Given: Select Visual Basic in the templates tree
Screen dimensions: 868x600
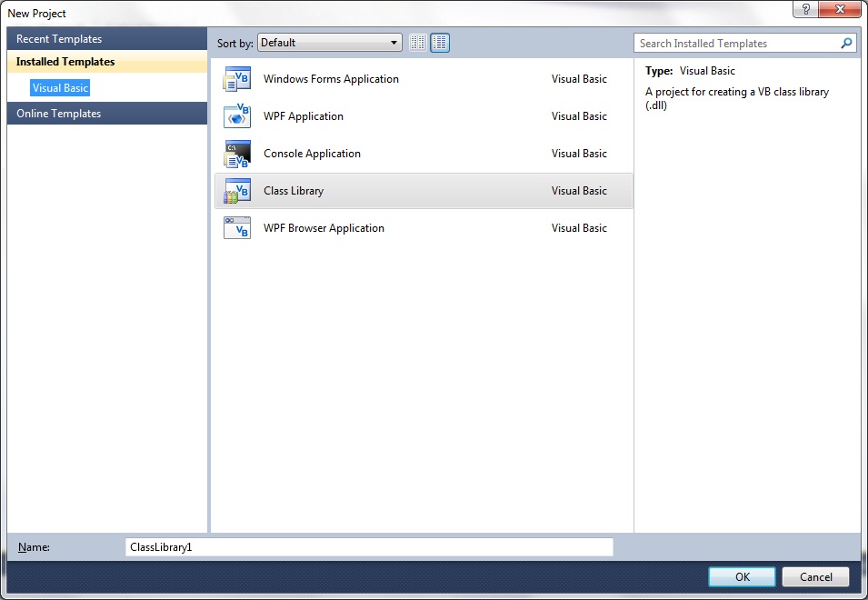Looking at the screenshot, I should 60,88.
